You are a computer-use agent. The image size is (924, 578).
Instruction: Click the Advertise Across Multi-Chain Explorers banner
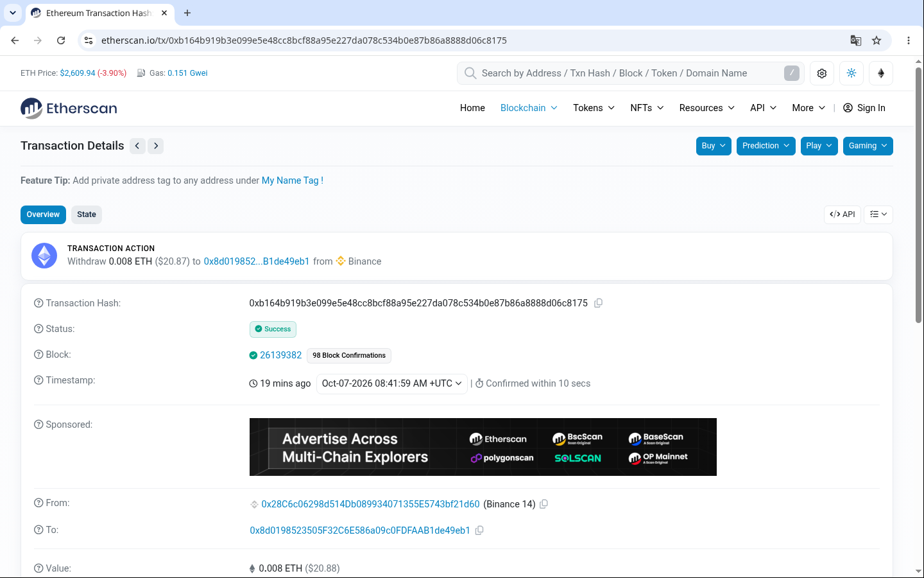[x=483, y=447]
